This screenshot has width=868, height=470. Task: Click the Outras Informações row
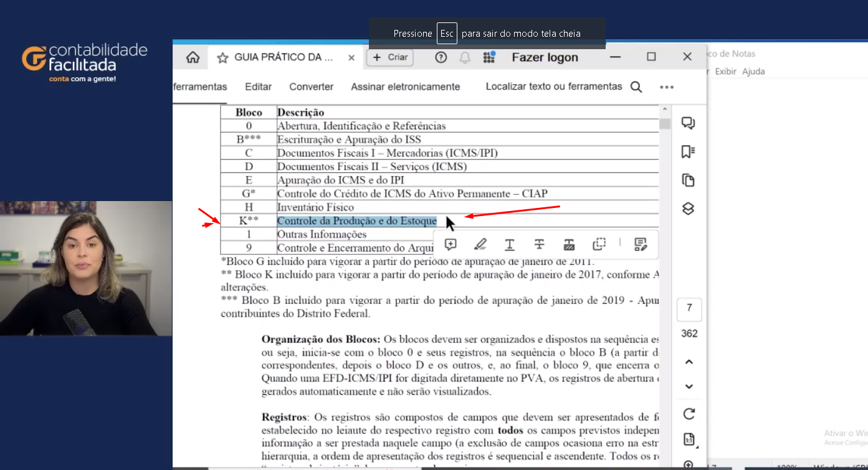tap(439, 235)
